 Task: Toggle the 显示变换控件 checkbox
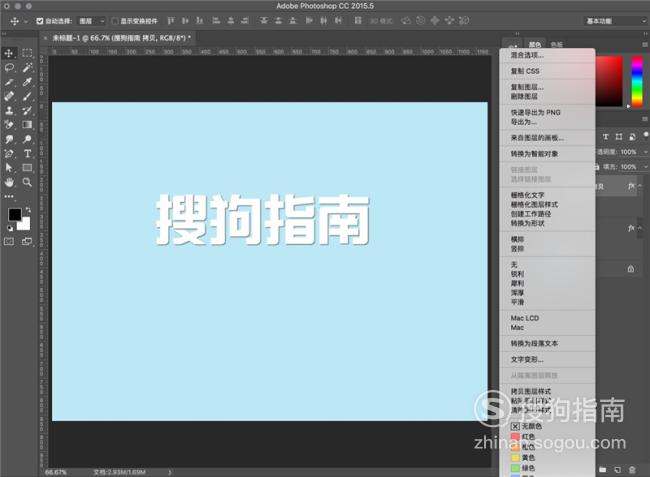coord(115,21)
